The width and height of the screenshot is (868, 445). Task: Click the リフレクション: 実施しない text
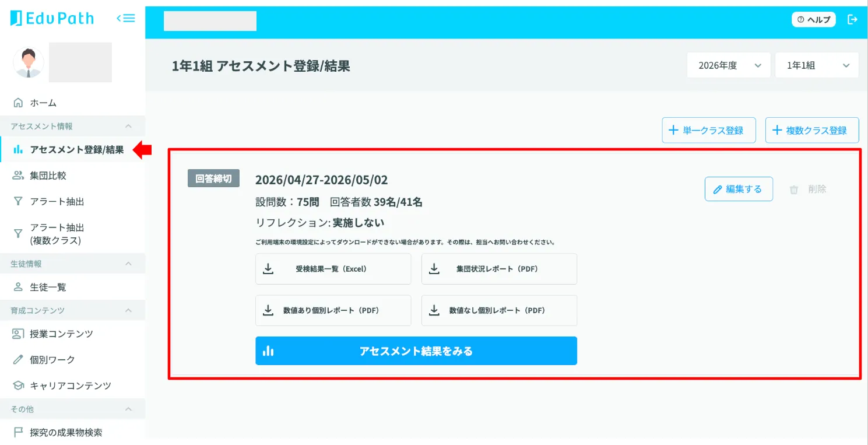(319, 223)
